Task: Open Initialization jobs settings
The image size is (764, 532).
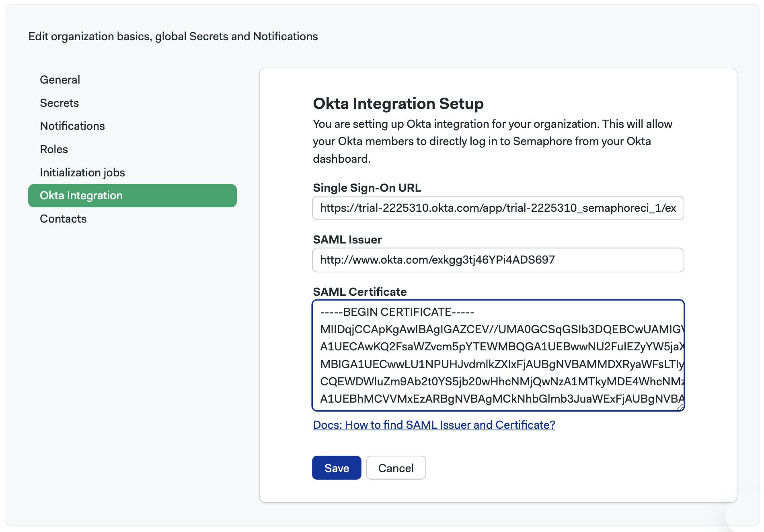Action: [x=82, y=172]
